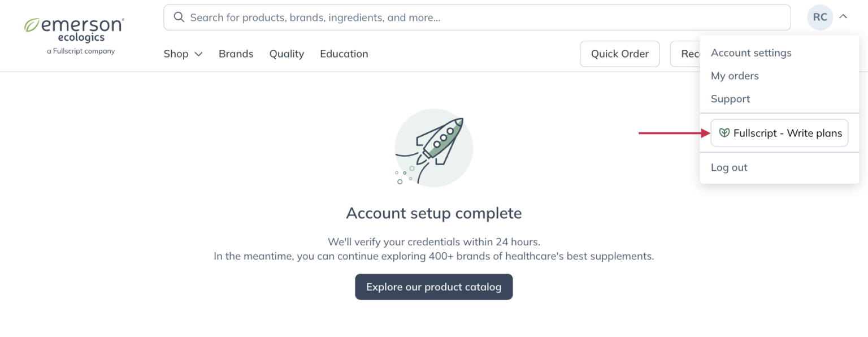The image size is (868, 337).
Task: Click inside the product search field
Action: coord(396,17)
